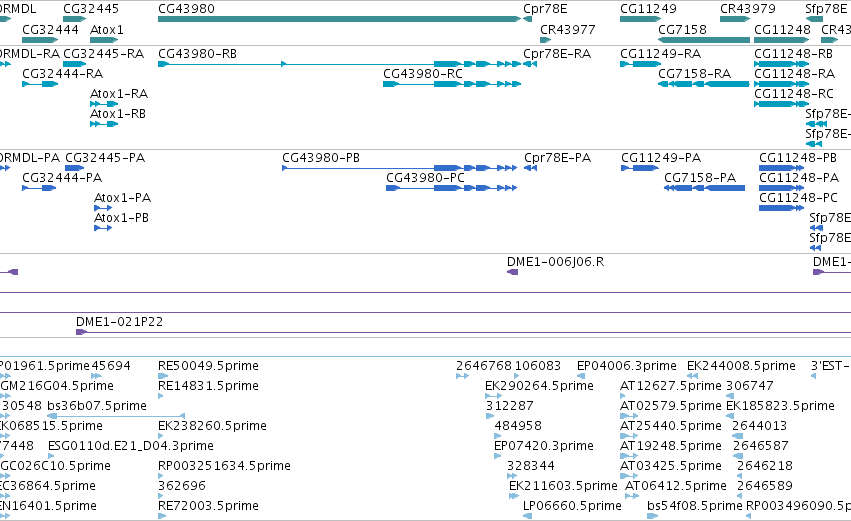
Task: Click EST 312287
Action: (510, 406)
